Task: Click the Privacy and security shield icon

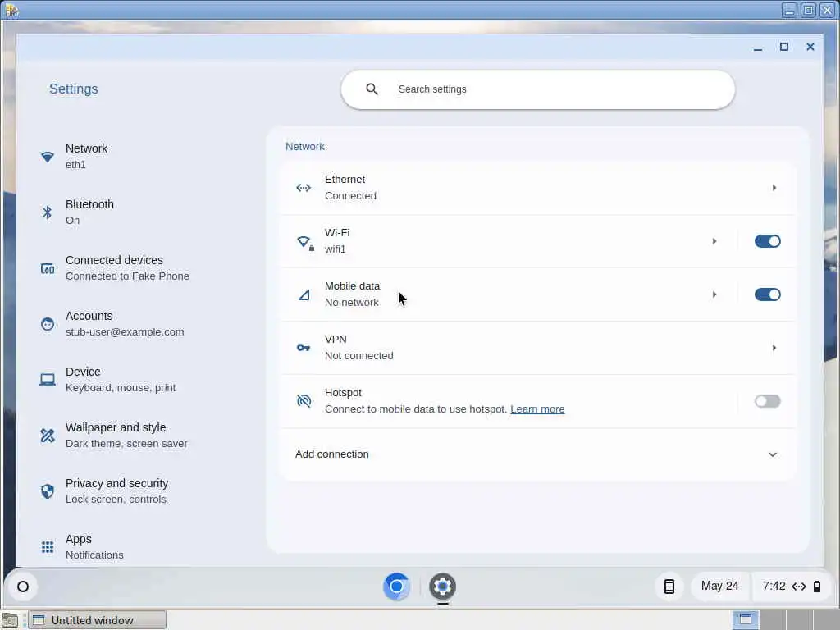Action: [47, 491]
